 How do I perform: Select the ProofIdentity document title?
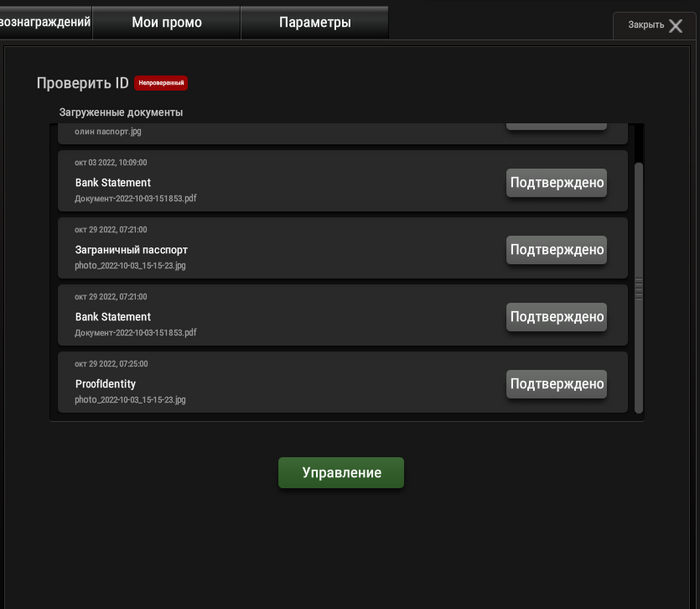pos(105,384)
